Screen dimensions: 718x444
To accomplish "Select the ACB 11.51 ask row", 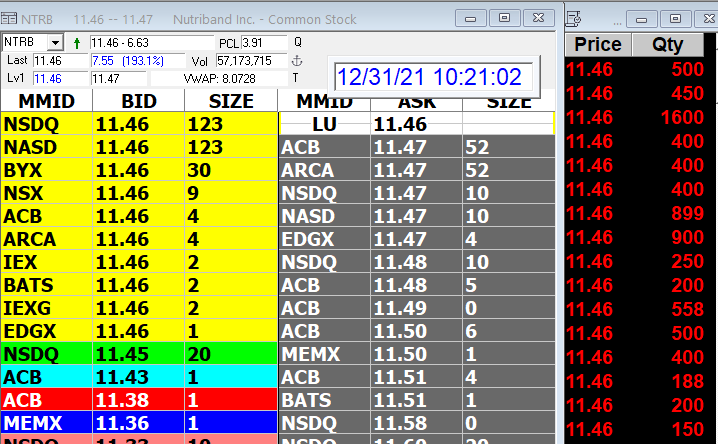I will pyautogui.click(x=417, y=377).
